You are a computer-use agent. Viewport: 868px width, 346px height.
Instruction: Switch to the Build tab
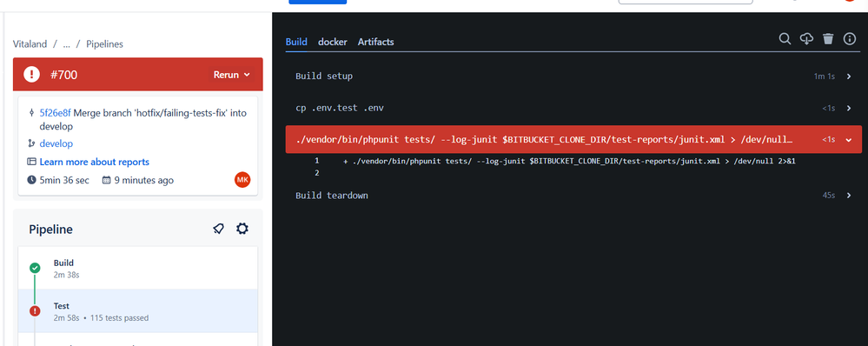click(x=296, y=42)
